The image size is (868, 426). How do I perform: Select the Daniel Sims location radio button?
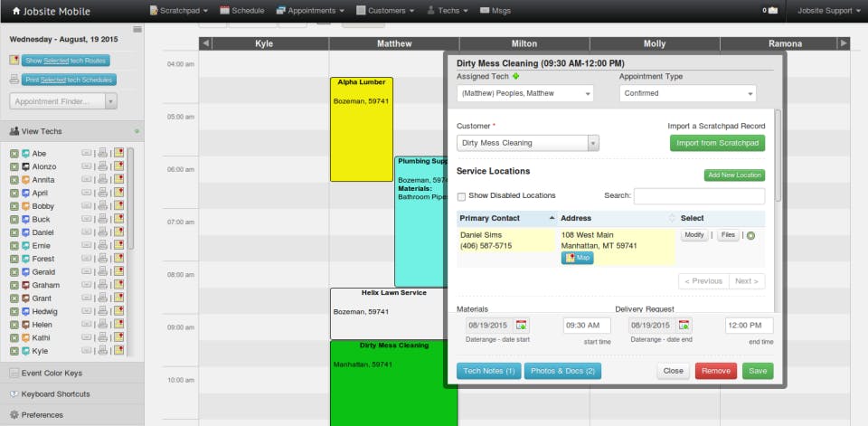751,235
